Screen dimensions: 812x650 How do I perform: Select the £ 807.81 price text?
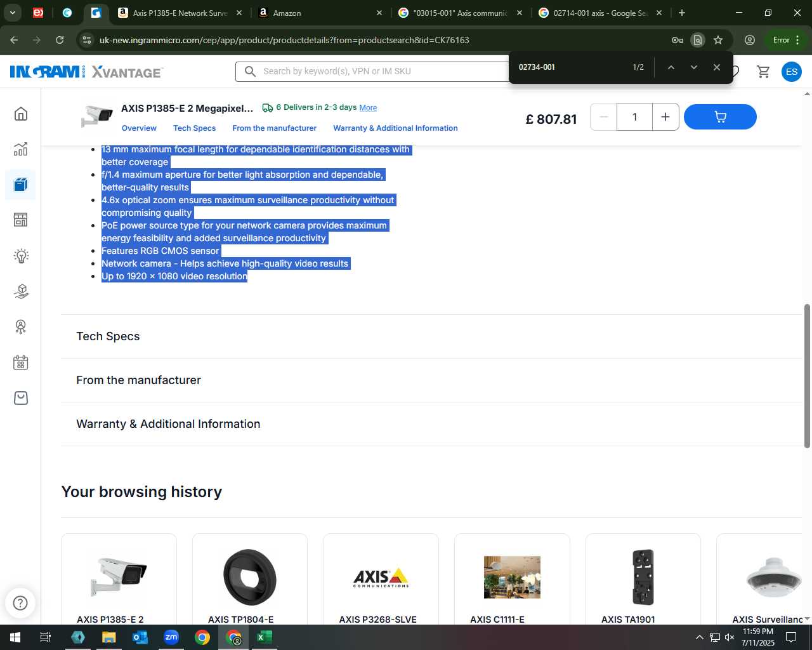[x=551, y=119]
